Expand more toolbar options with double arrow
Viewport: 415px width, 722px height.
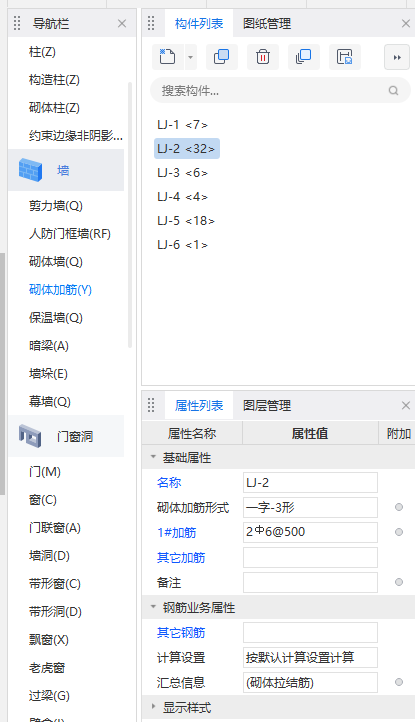397,57
